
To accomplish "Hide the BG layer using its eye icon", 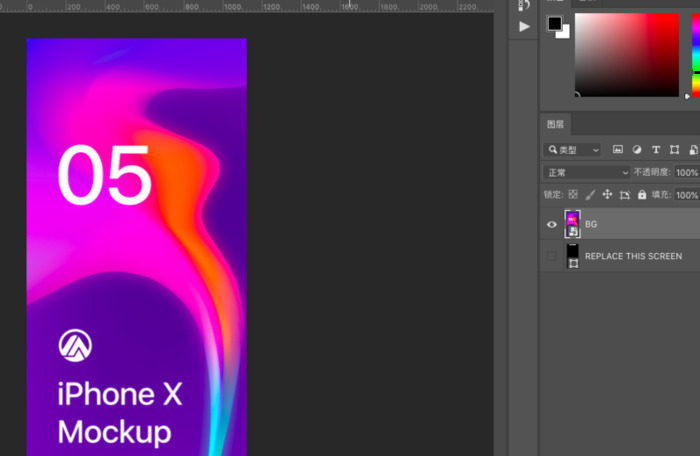I will [x=551, y=225].
